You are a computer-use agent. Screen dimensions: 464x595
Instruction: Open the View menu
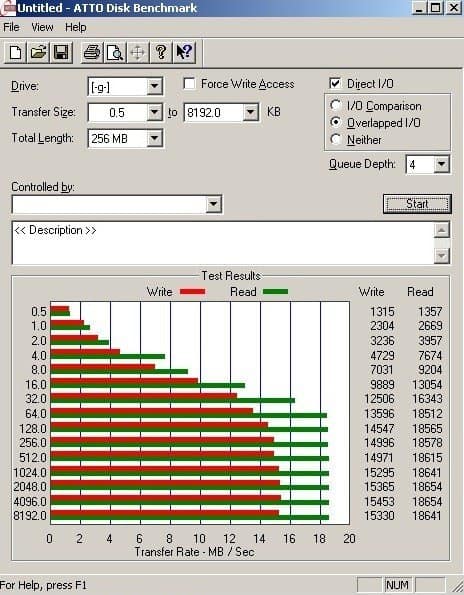(x=42, y=27)
